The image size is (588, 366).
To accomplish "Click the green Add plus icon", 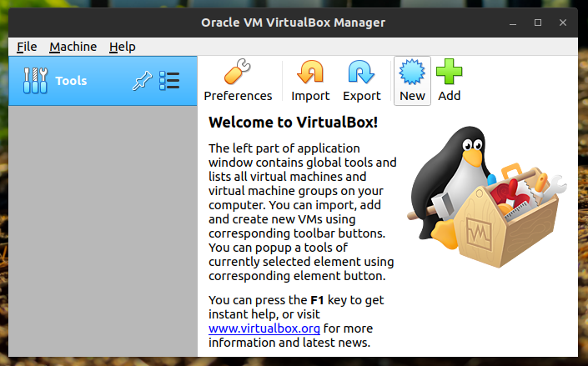I will (x=449, y=71).
